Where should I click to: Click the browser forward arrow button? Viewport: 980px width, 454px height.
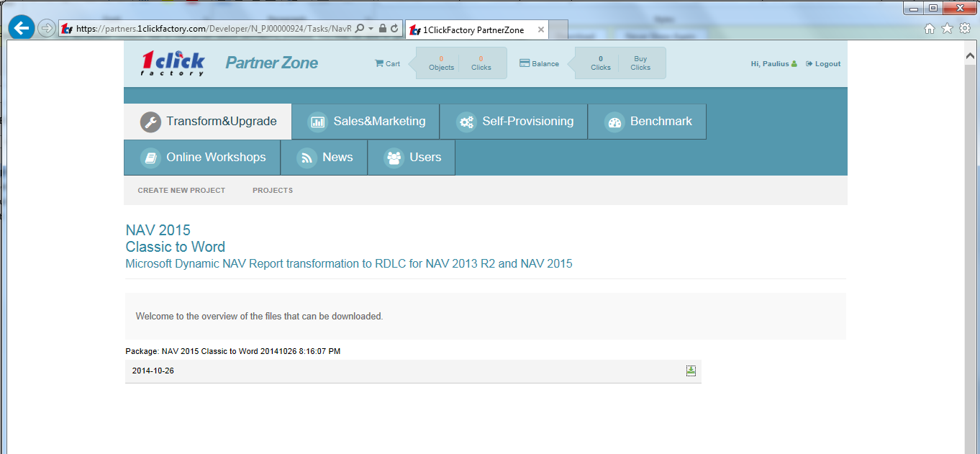pyautogui.click(x=47, y=28)
